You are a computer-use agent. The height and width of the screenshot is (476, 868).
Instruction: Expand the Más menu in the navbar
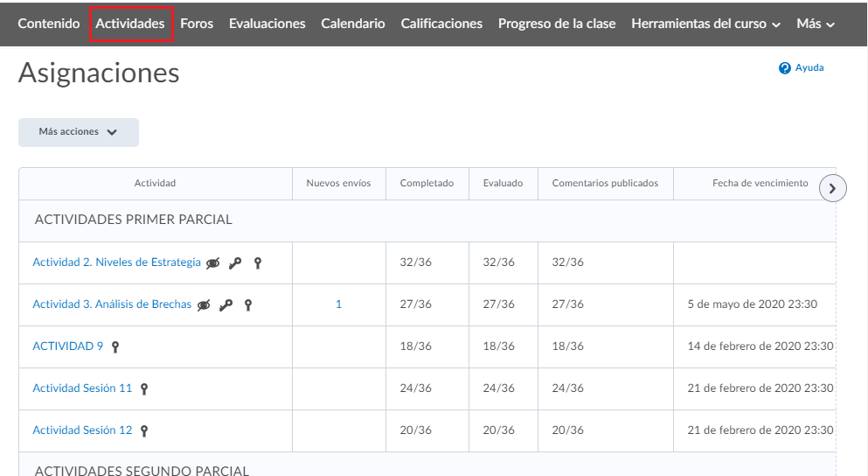[x=815, y=24]
